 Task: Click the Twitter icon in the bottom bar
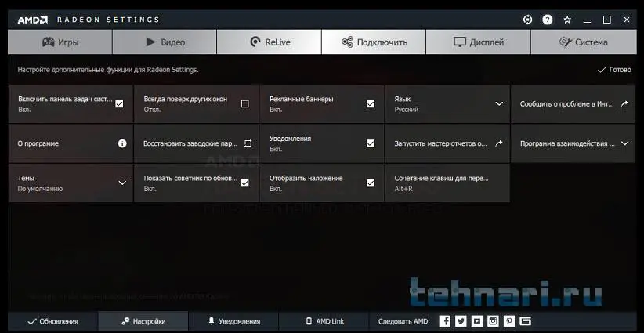point(461,321)
